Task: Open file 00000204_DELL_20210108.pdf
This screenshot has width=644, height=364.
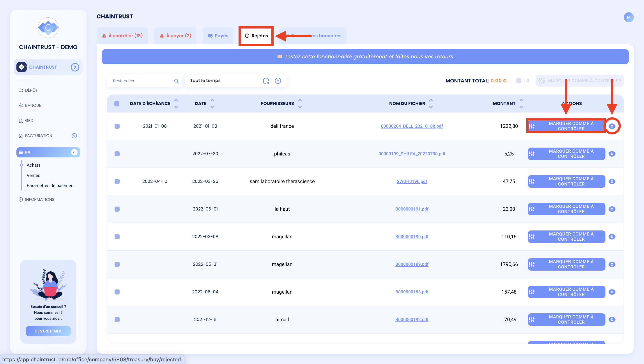Action: [x=412, y=126]
